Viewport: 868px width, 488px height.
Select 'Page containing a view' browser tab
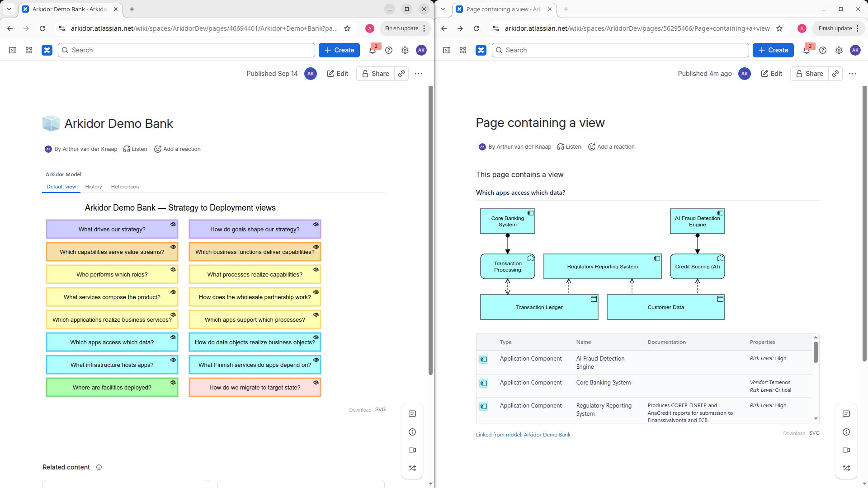(x=505, y=9)
